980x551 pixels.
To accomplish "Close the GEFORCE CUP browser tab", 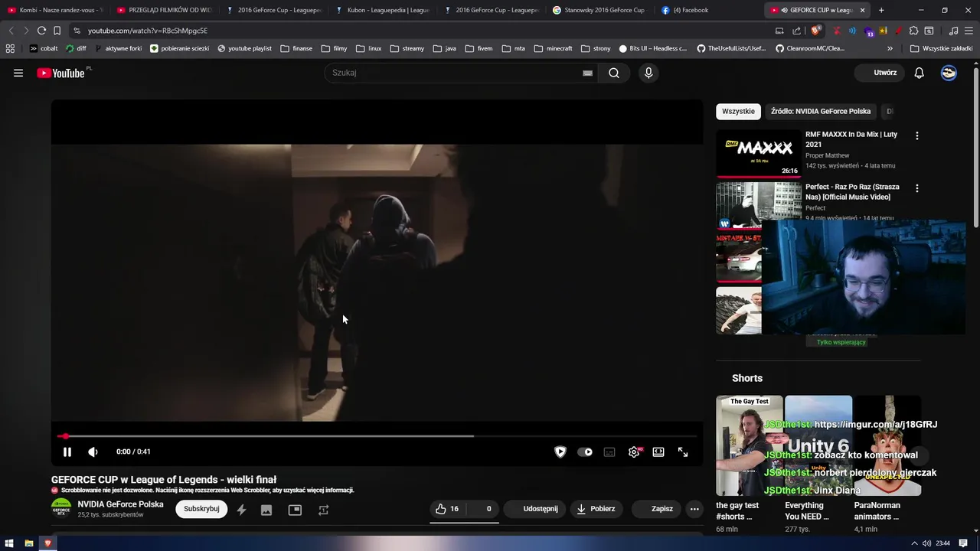I will pos(863,10).
